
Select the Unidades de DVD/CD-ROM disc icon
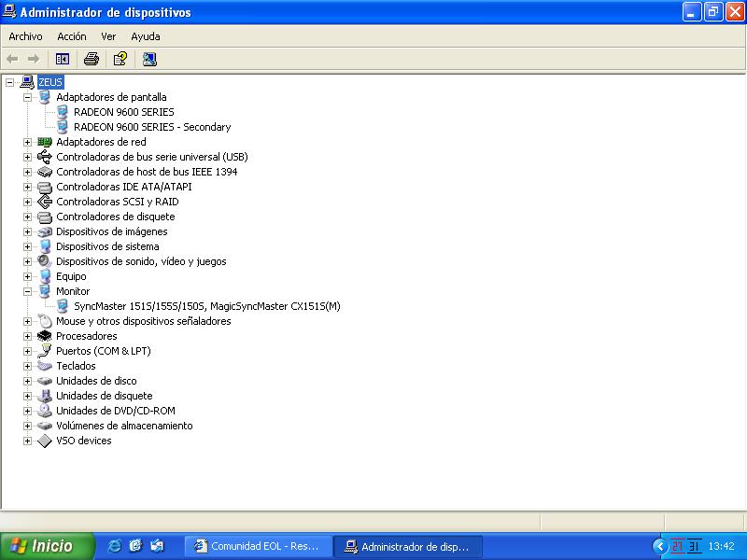tap(44, 411)
